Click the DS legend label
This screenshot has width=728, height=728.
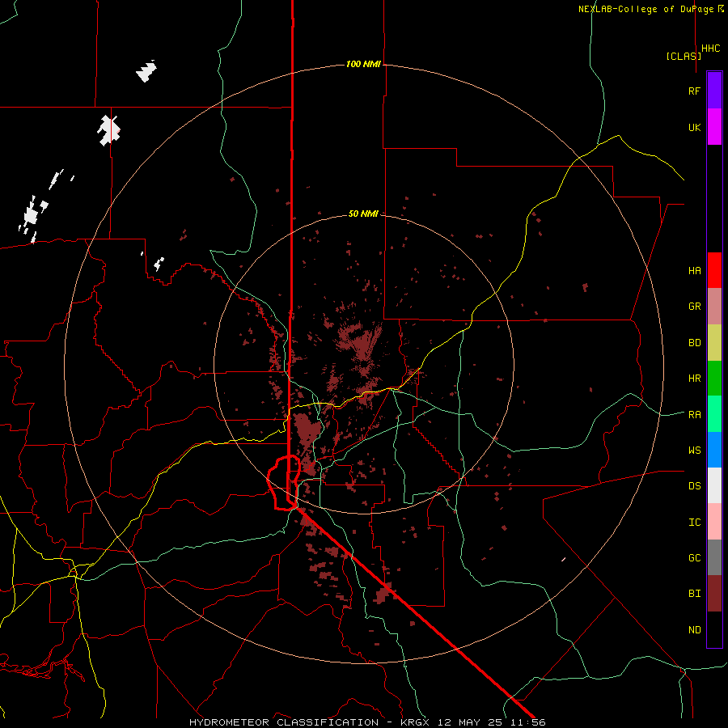694,486
